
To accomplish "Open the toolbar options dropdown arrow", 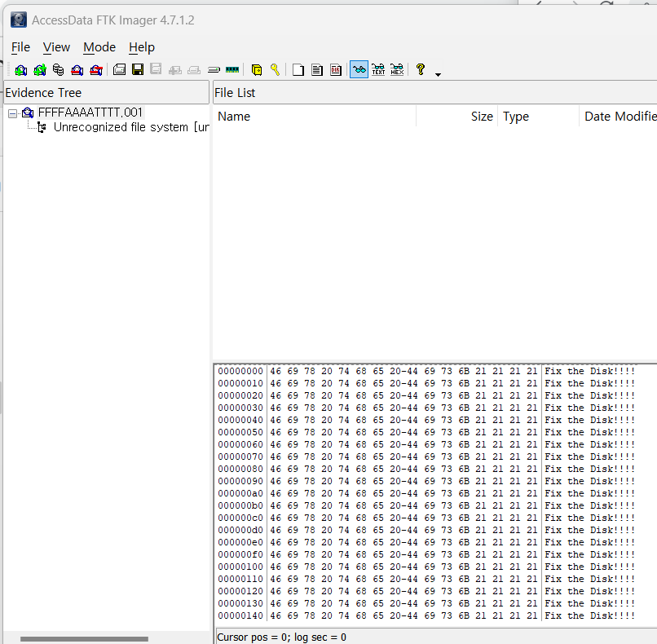I will pos(438,74).
